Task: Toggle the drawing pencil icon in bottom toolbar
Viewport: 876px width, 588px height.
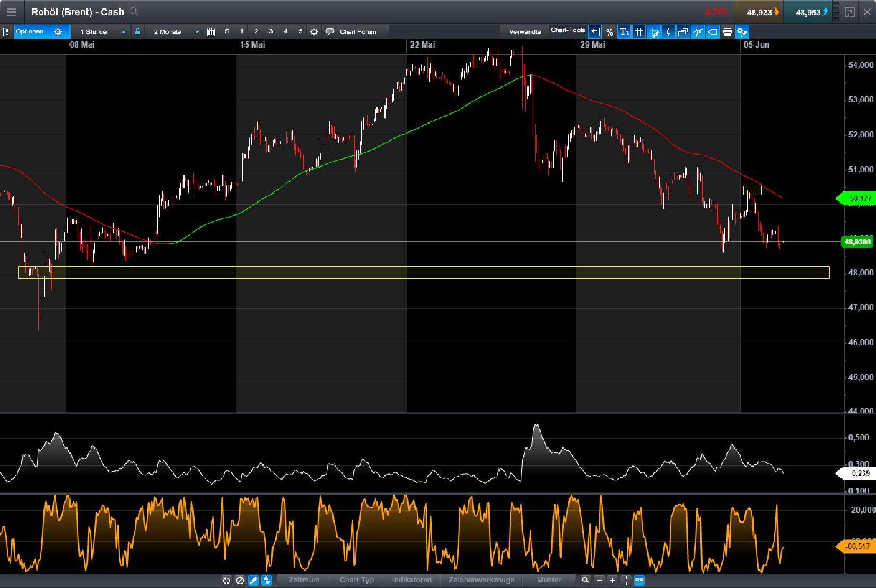Action: pyautogui.click(x=253, y=580)
